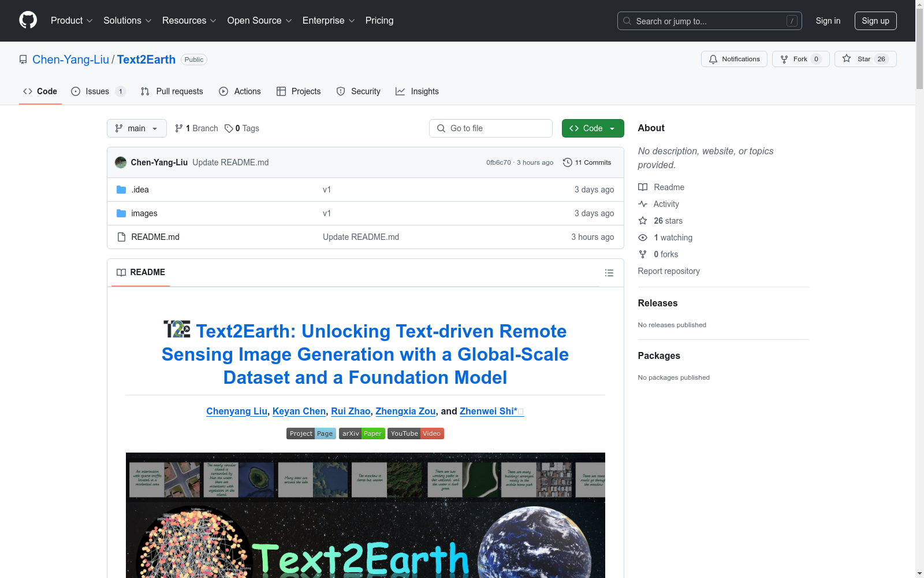The image size is (924, 578).
Task: Click the tag icon next to Tags
Action: [229, 128]
